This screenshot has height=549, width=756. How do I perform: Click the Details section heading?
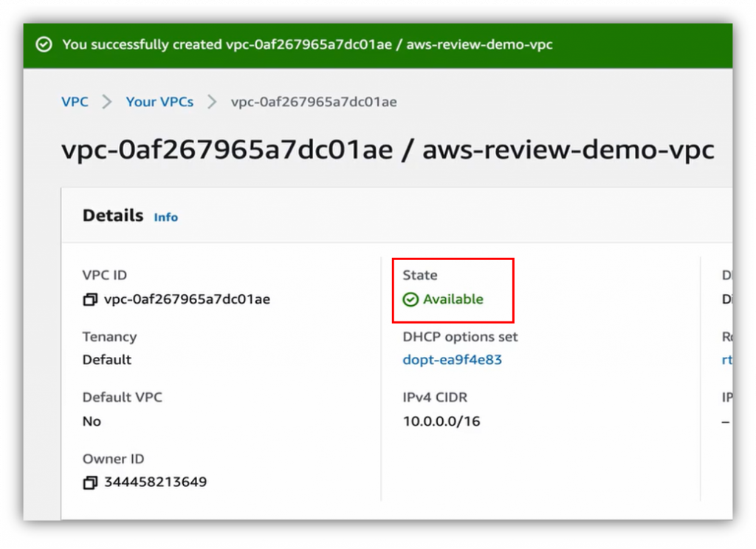coord(113,215)
